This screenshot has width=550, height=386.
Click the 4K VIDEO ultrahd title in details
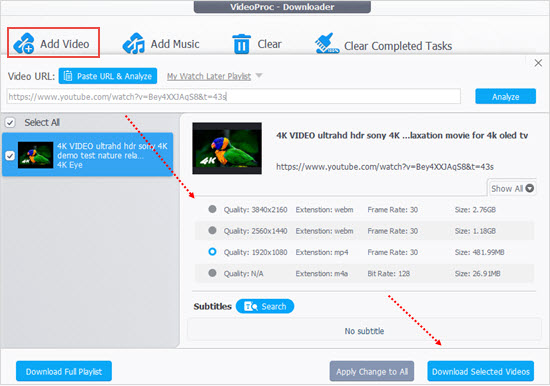pyautogui.click(x=402, y=135)
